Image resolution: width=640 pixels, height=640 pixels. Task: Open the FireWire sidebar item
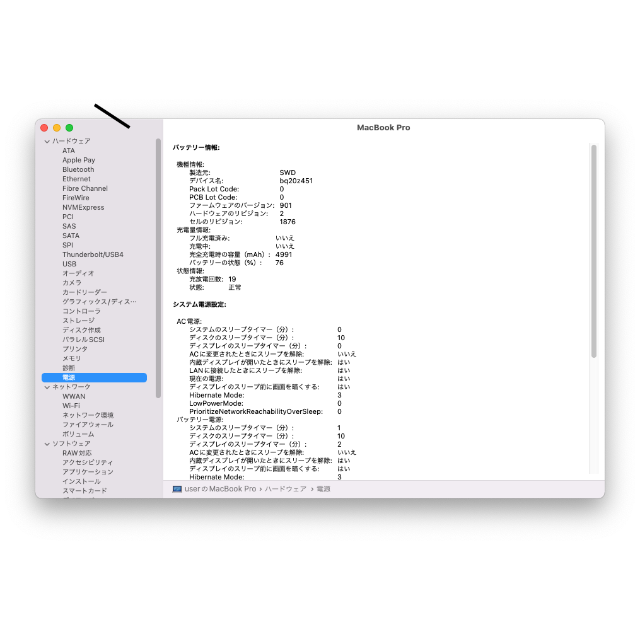click(x=76, y=198)
